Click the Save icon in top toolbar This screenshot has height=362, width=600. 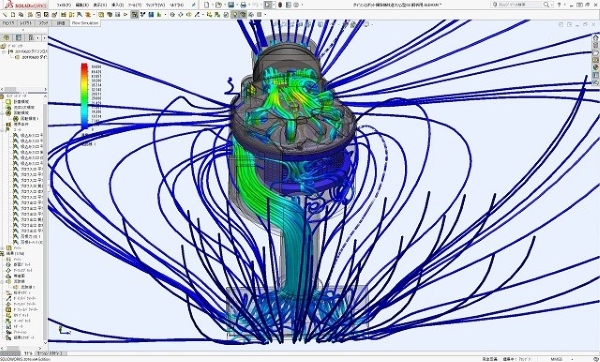tap(231, 5)
